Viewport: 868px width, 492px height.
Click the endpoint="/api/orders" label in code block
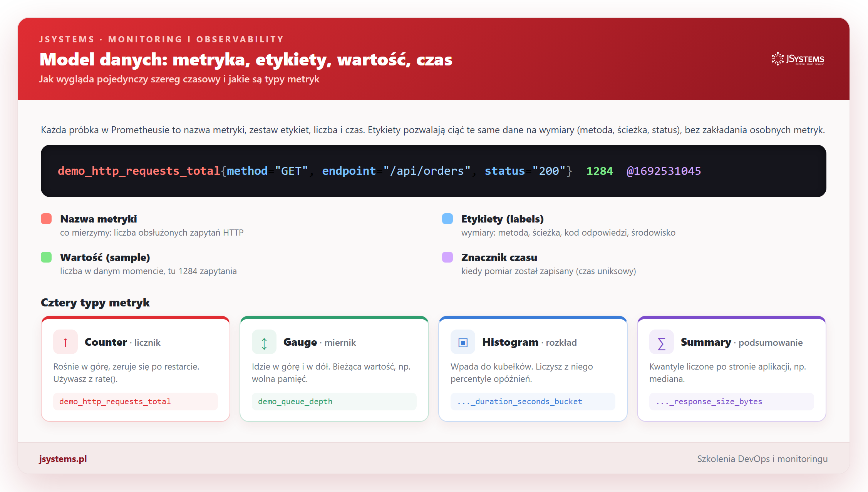click(x=396, y=171)
